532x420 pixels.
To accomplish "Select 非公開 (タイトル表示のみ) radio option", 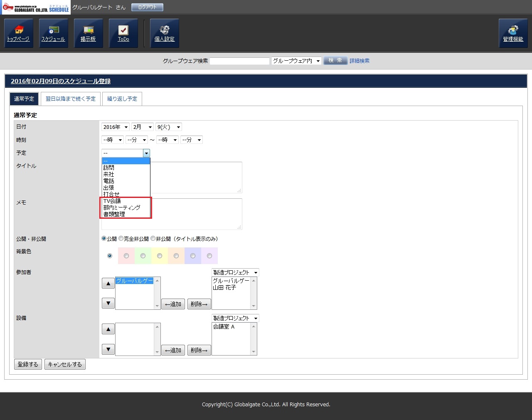I will pyautogui.click(x=153, y=239).
